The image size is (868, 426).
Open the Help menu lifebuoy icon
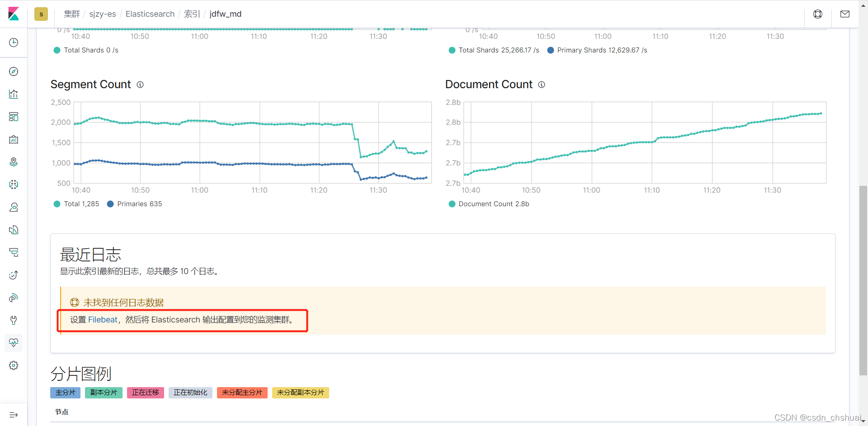(818, 14)
